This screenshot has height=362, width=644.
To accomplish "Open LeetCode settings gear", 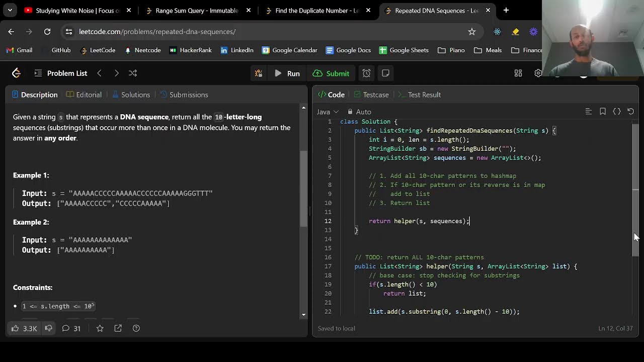I will click(538, 73).
